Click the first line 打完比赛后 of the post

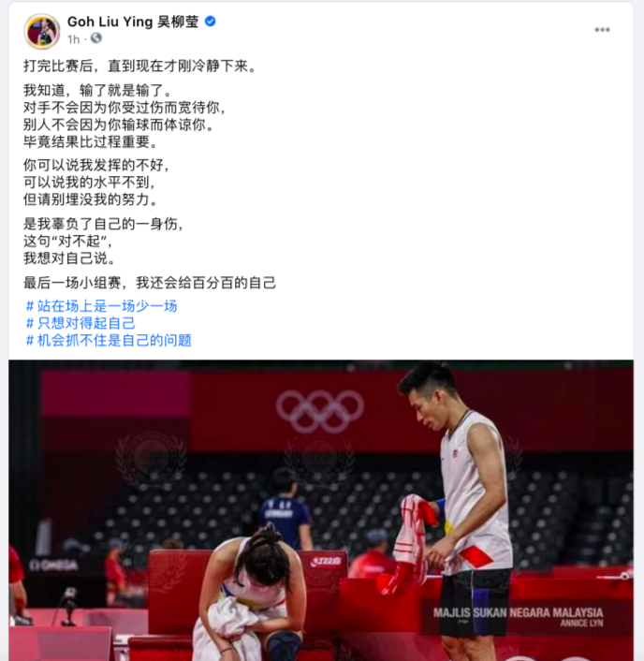pyautogui.click(x=139, y=66)
